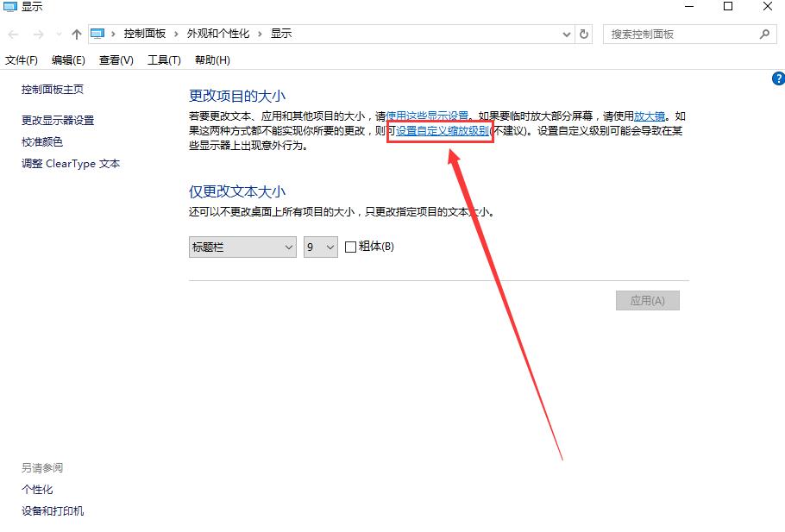Screen dimensions: 785x532
Task: Open the 查看(V) menu
Action: point(116,59)
